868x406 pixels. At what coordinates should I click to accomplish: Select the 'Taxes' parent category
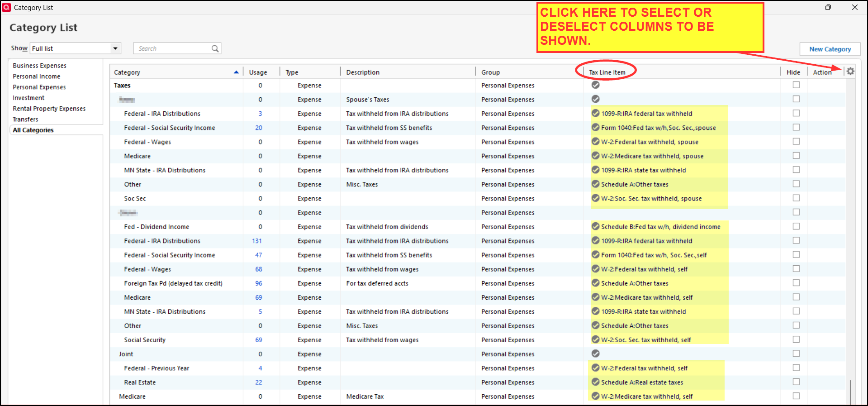pos(122,86)
